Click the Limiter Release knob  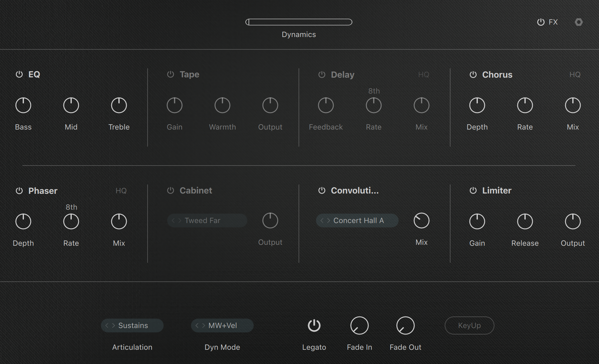(x=525, y=221)
